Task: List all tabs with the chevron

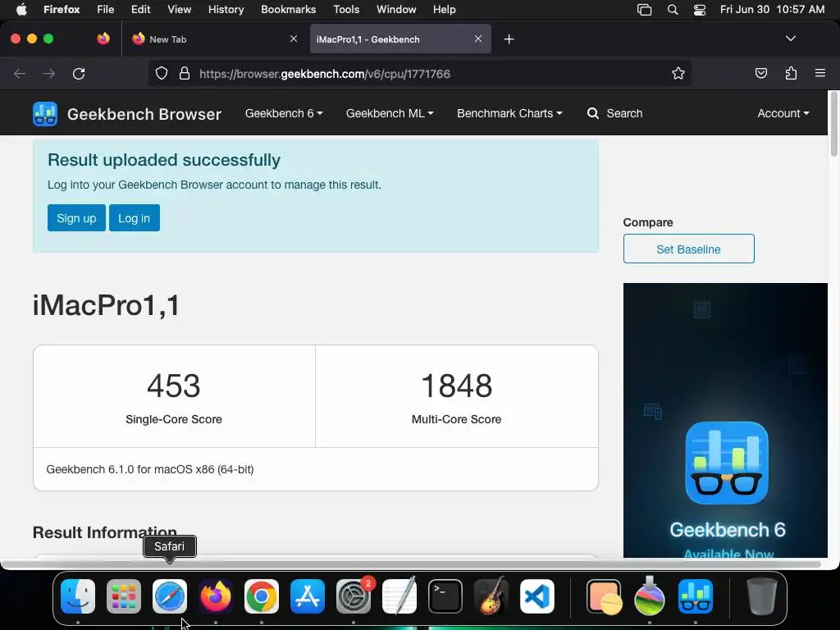Action: point(791,39)
